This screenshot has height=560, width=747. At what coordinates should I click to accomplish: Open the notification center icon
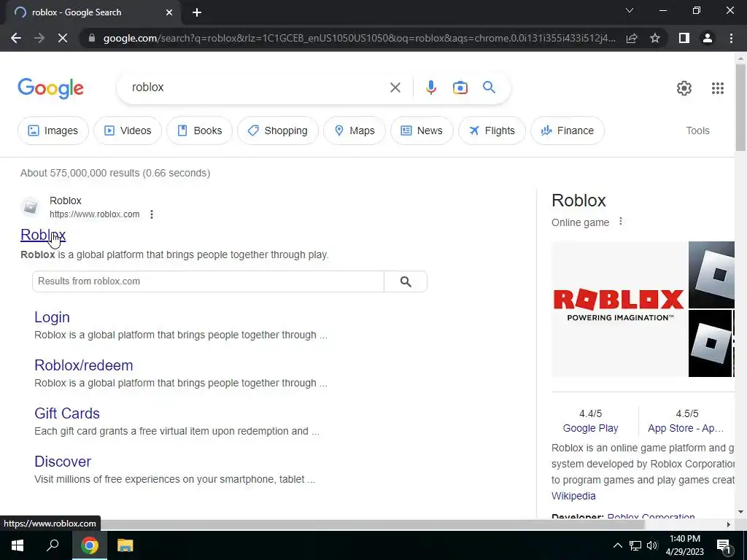(x=724, y=545)
